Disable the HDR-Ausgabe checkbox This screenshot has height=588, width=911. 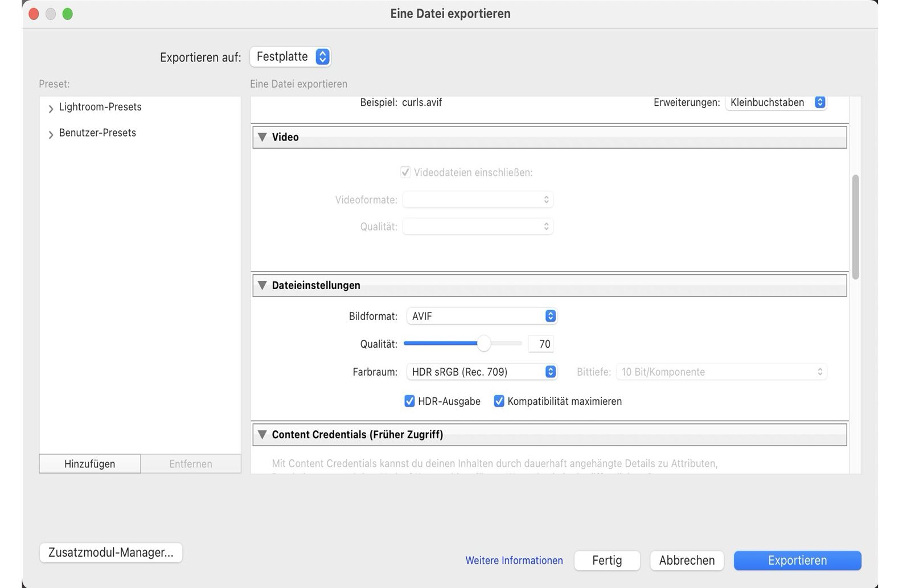pyautogui.click(x=409, y=401)
